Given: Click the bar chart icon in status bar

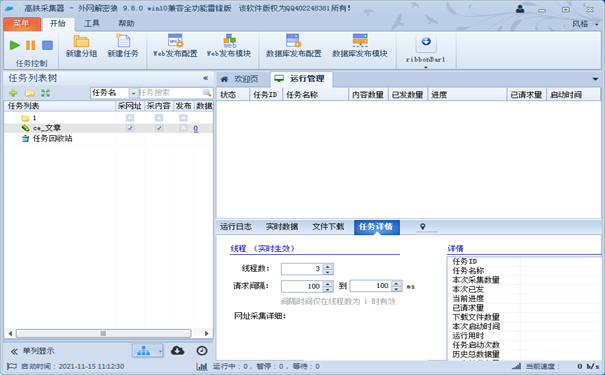Looking at the screenshot, I should [x=202, y=366].
